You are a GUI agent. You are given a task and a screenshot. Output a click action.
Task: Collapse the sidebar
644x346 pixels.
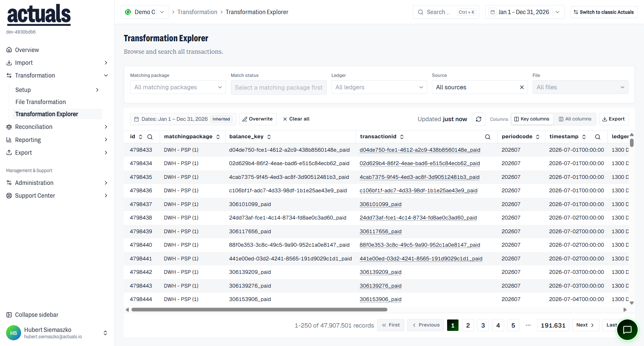point(33,315)
